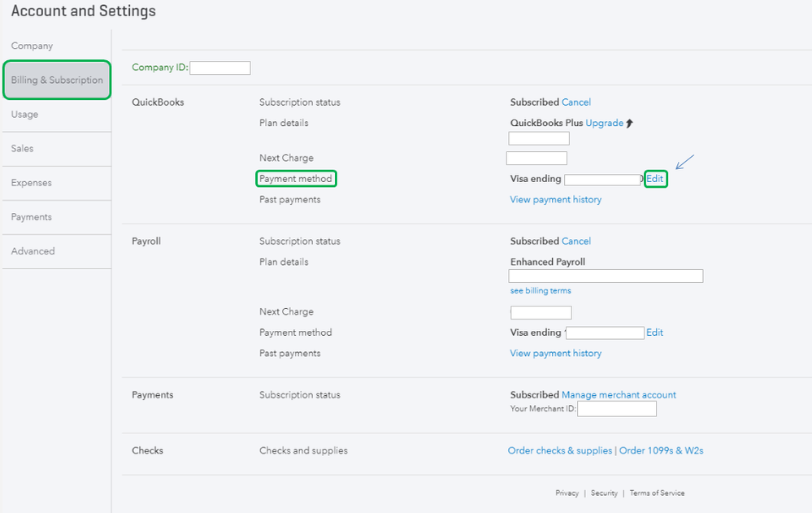Switch to the Usage tab
Image resolution: width=812 pixels, height=513 pixels.
[25, 114]
